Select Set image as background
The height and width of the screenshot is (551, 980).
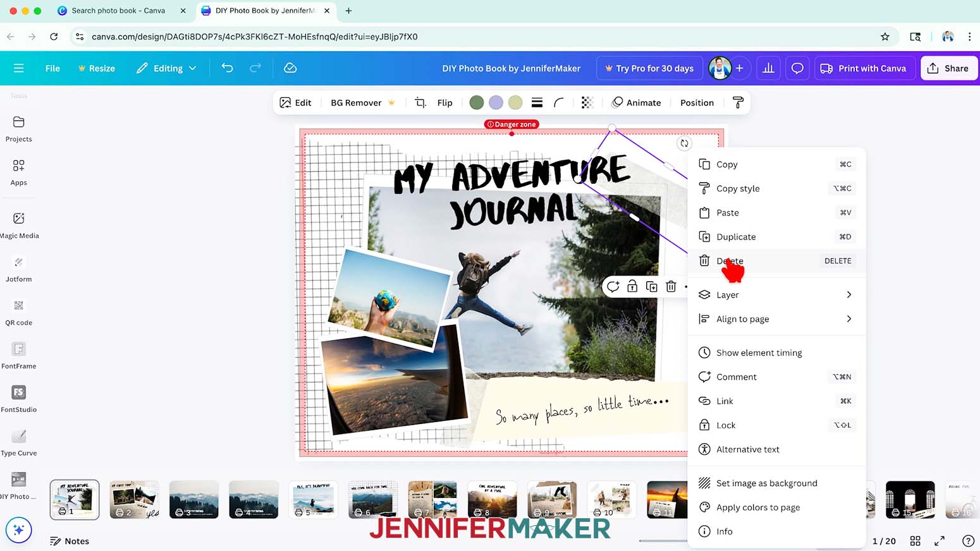pos(776,483)
